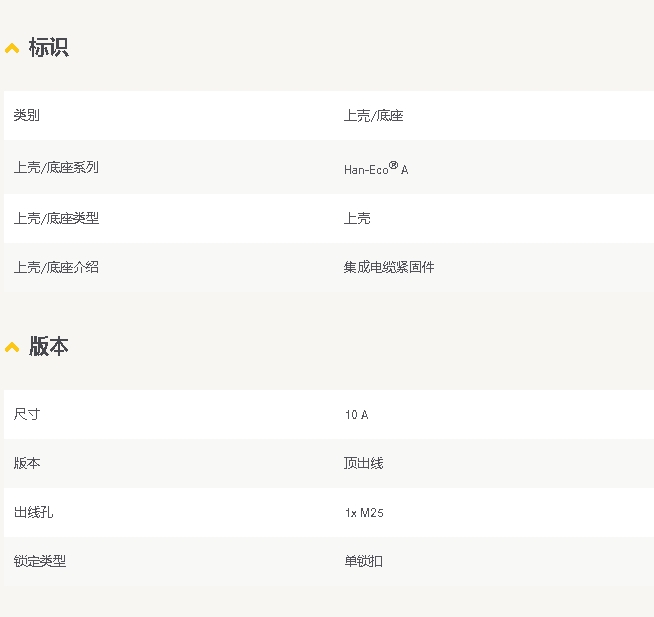Click the 单锁扣 value
This screenshot has width=654, height=617.
(x=363, y=561)
